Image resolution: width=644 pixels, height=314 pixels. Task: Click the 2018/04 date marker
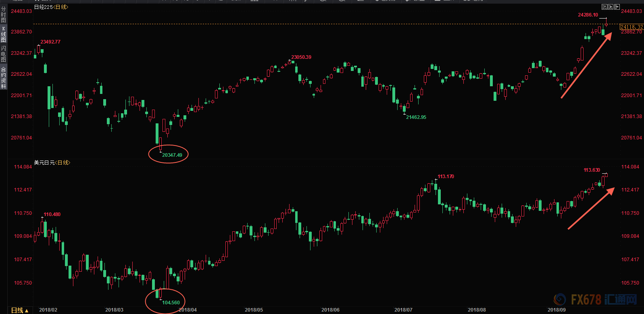(x=188, y=310)
